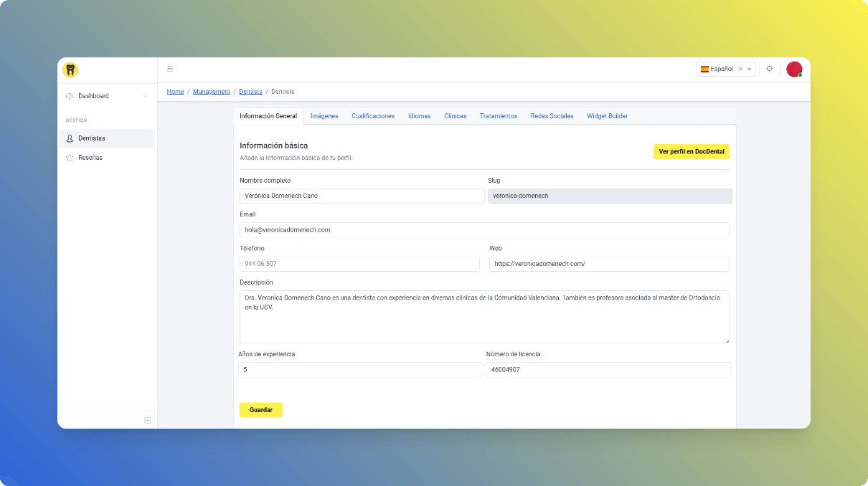Collapse sidebar with bottom arrow icon
Image resolution: width=868 pixels, height=486 pixels.
point(147,420)
